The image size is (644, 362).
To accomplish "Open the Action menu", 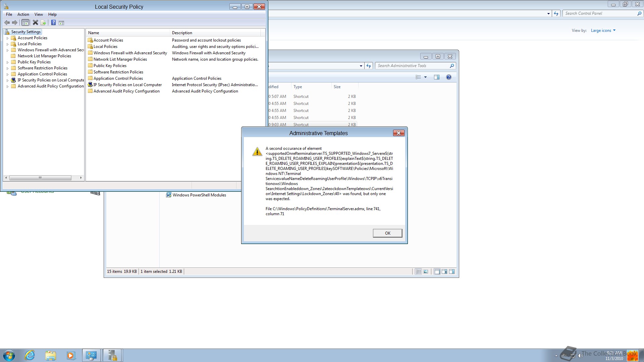I will click(23, 14).
